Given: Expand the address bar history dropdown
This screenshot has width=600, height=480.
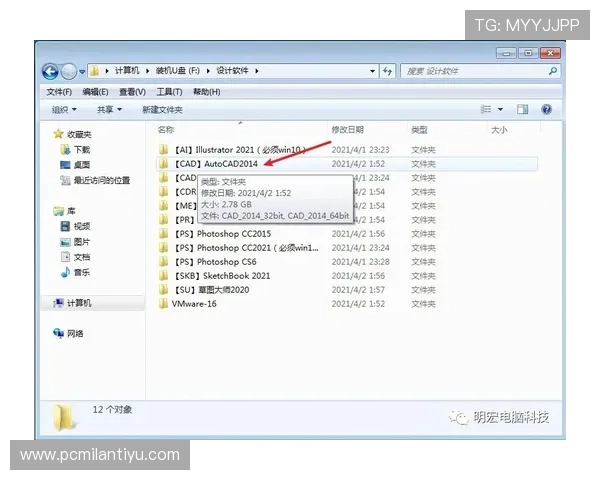Looking at the screenshot, I should tap(372, 71).
